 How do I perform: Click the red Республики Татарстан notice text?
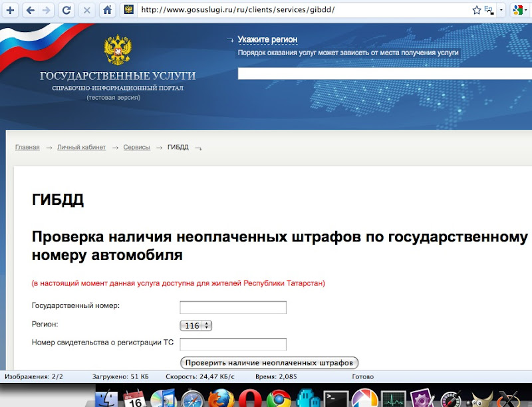[178, 283]
